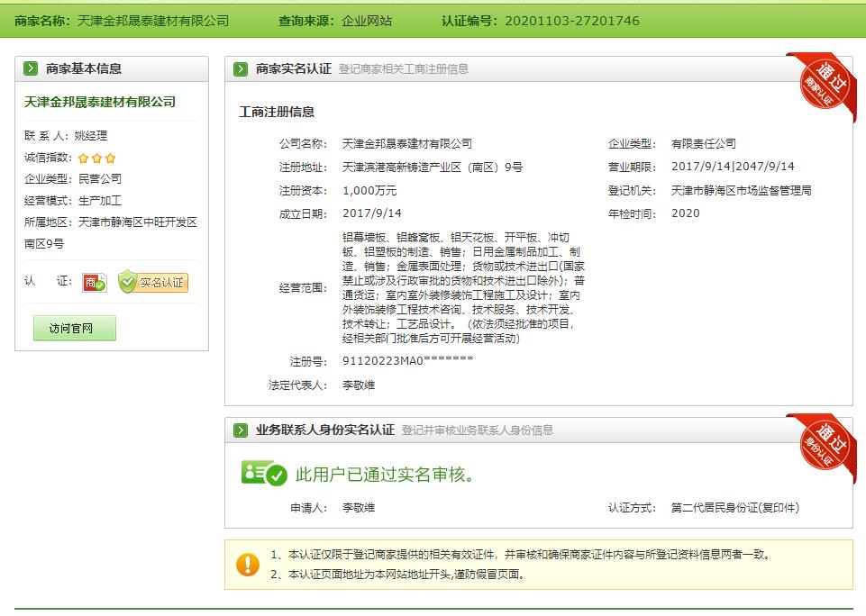Click the first star in 诚信指数 rating
The height and width of the screenshot is (616, 866).
[x=84, y=158]
